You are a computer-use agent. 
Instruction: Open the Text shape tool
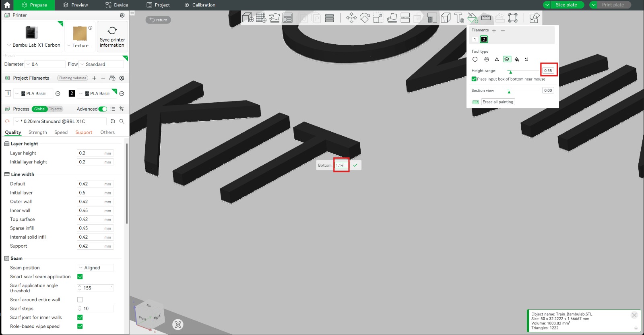(459, 18)
